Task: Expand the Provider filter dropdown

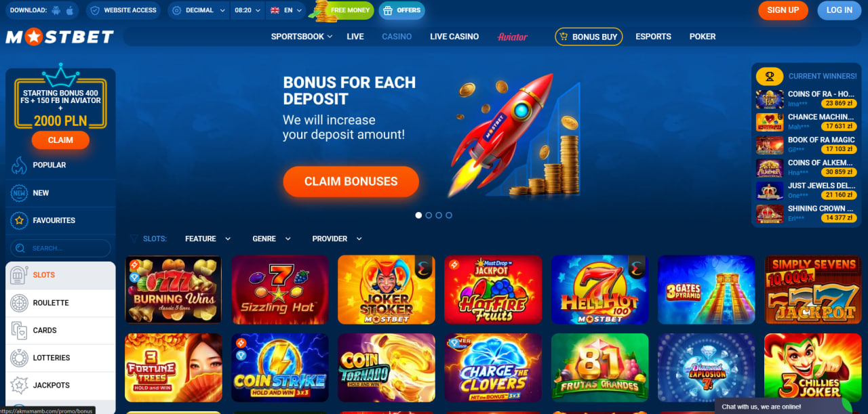Action: click(337, 239)
